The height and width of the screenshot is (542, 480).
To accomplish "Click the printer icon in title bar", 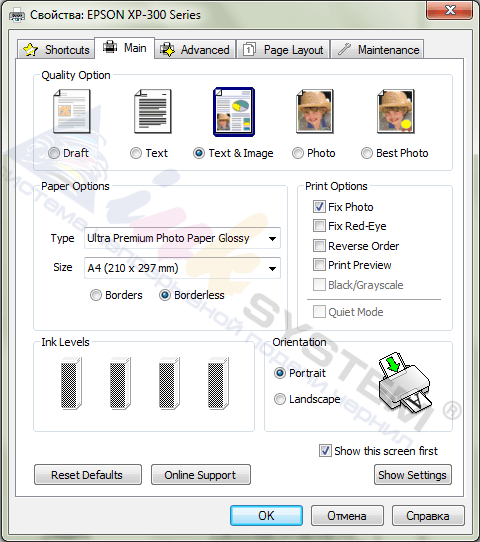I will (x=17, y=15).
